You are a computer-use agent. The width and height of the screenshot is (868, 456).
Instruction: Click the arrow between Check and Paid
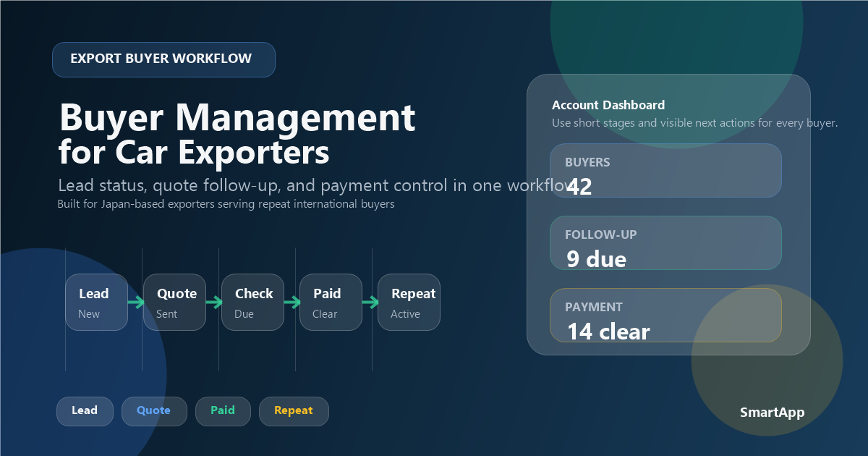[x=292, y=302]
